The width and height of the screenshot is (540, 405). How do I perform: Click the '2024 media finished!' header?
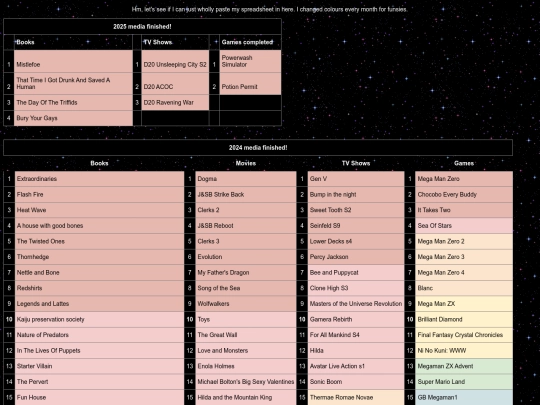click(258, 148)
